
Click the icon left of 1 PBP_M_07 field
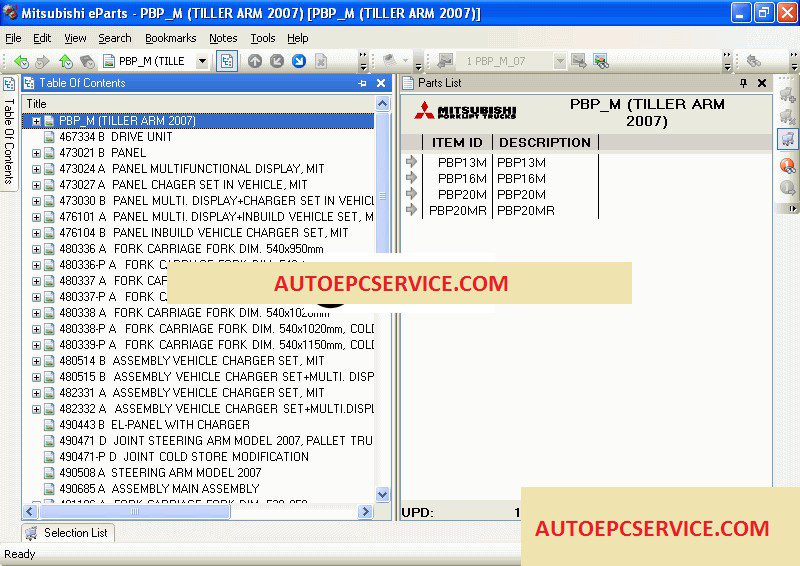(x=445, y=61)
